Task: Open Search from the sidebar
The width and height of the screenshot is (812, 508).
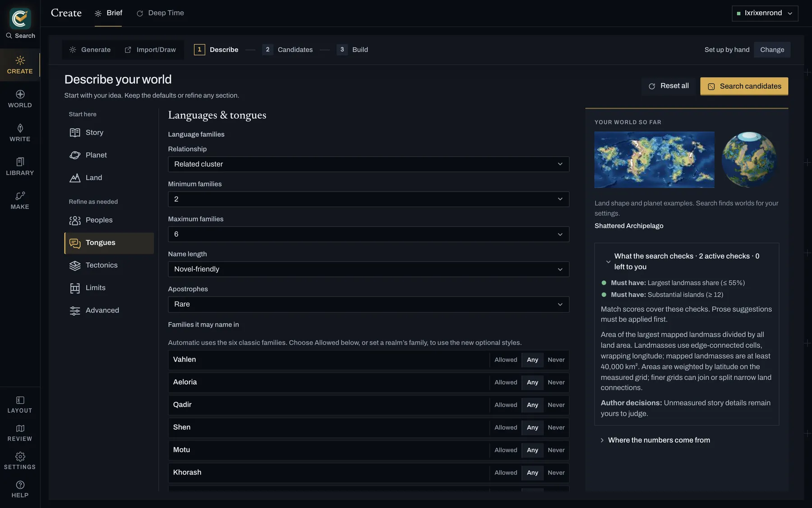Action: [20, 36]
